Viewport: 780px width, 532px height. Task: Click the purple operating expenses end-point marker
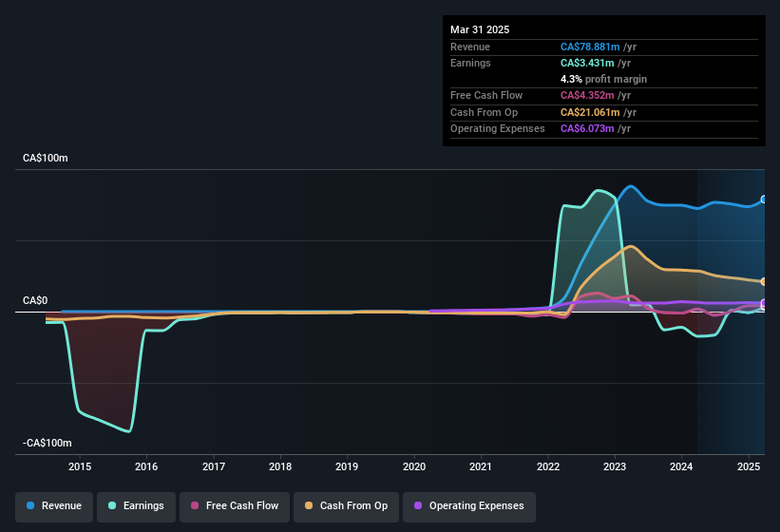click(764, 303)
